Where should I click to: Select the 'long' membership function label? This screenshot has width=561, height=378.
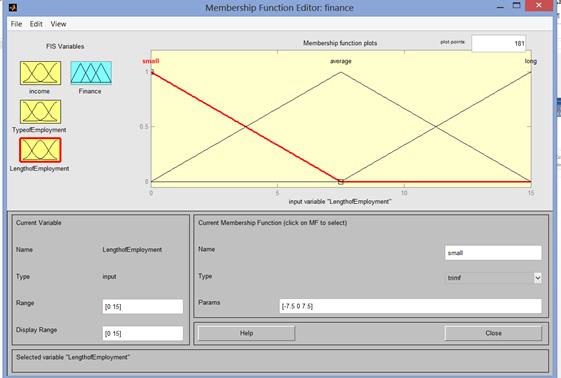530,61
